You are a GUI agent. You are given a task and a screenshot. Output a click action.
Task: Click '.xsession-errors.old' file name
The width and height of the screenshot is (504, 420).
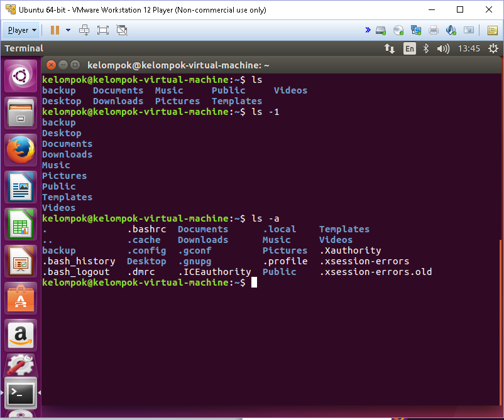[376, 272]
